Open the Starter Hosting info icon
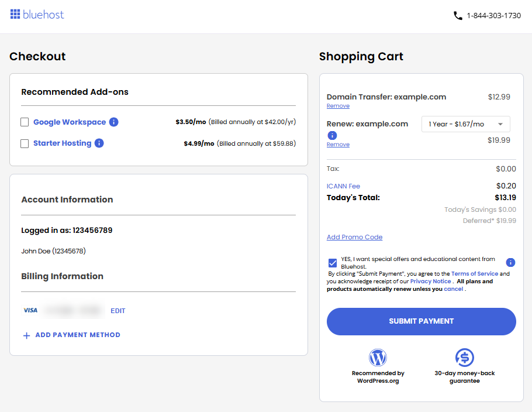 click(x=99, y=143)
